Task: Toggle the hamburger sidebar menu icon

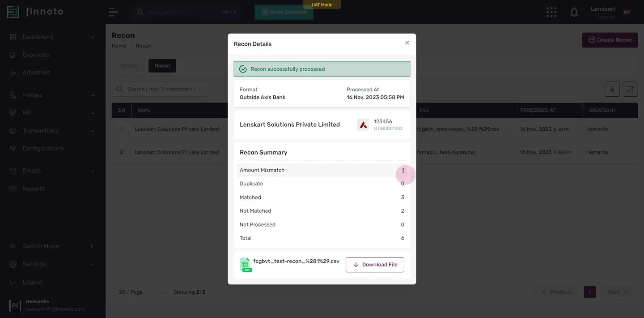Action: 113,12
